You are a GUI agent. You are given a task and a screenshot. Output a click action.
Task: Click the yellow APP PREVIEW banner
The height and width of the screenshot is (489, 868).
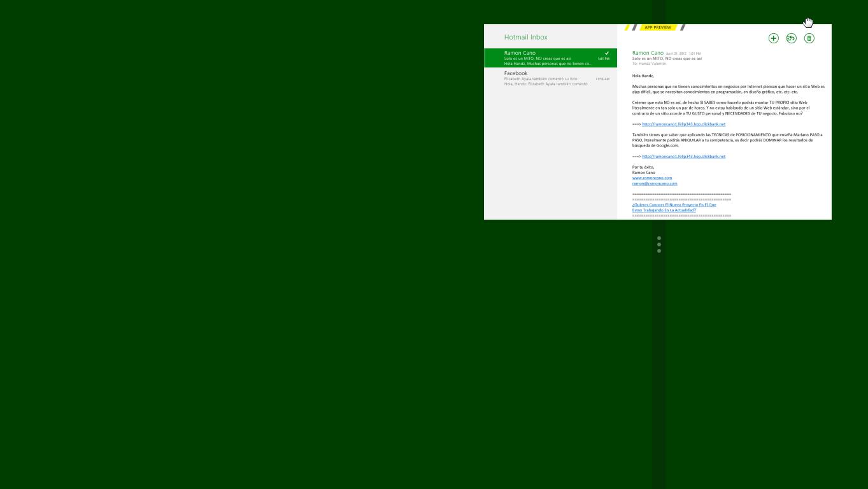(x=657, y=27)
